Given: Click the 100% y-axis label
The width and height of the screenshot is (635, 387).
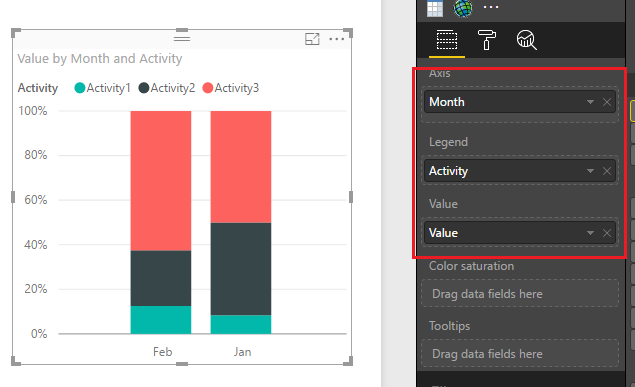Looking at the screenshot, I should [32, 111].
